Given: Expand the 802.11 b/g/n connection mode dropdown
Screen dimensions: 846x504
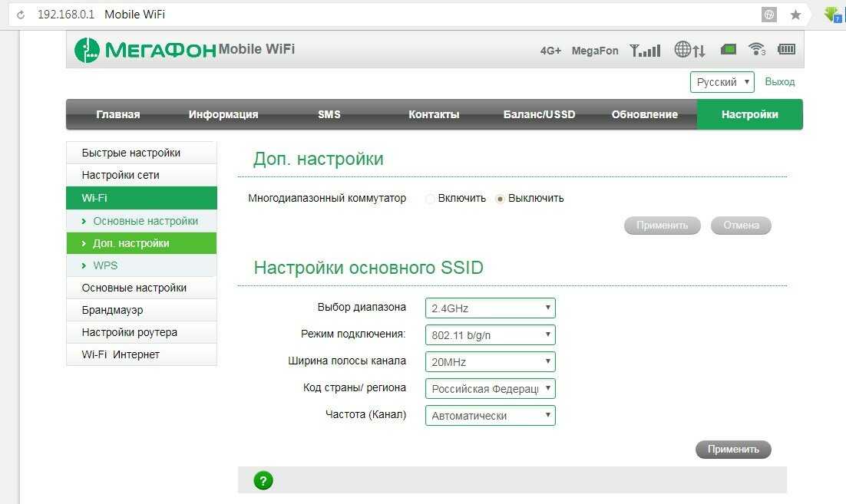Looking at the screenshot, I should [x=490, y=335].
